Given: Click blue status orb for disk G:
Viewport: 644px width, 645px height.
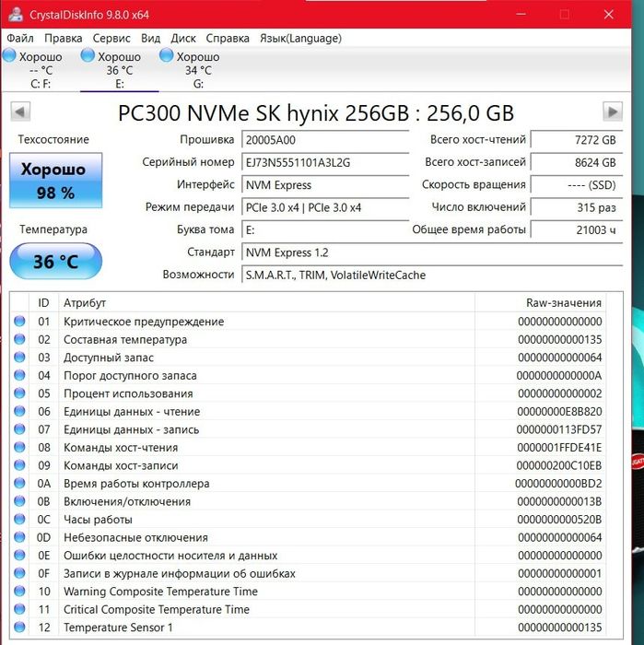Looking at the screenshot, I should pos(166,55).
